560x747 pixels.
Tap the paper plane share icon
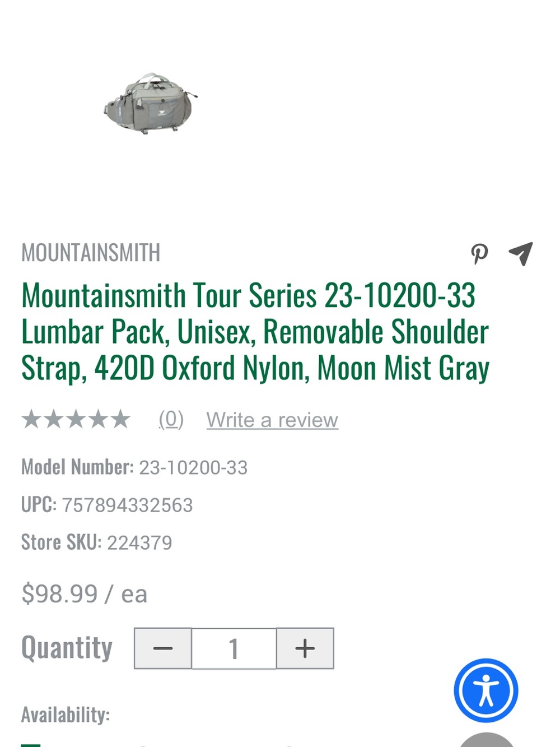[521, 254]
